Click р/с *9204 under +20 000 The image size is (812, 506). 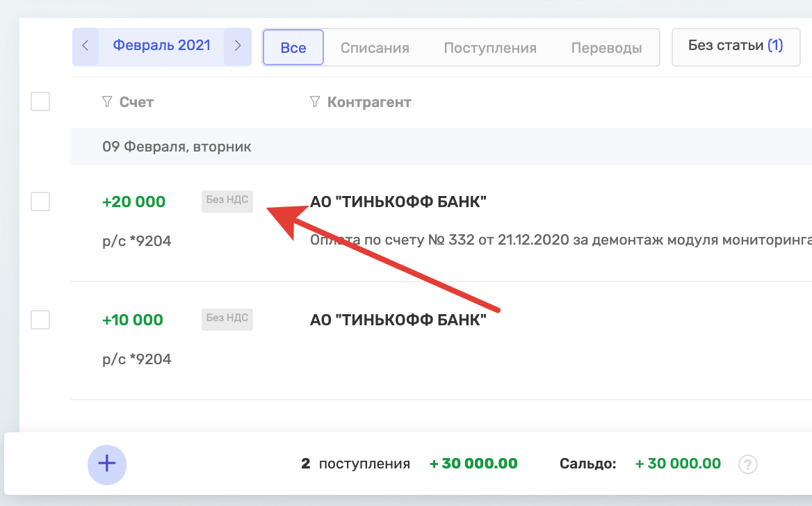coord(137,241)
